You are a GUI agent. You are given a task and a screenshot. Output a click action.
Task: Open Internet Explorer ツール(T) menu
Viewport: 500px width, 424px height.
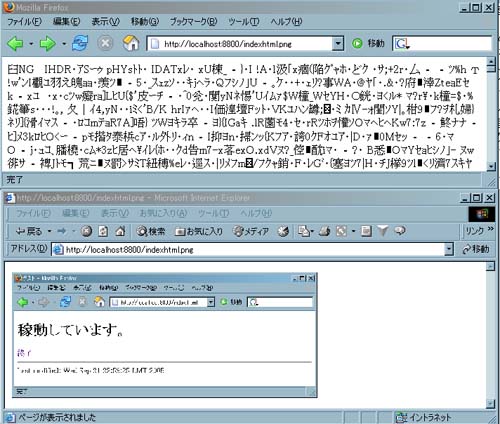click(x=213, y=213)
